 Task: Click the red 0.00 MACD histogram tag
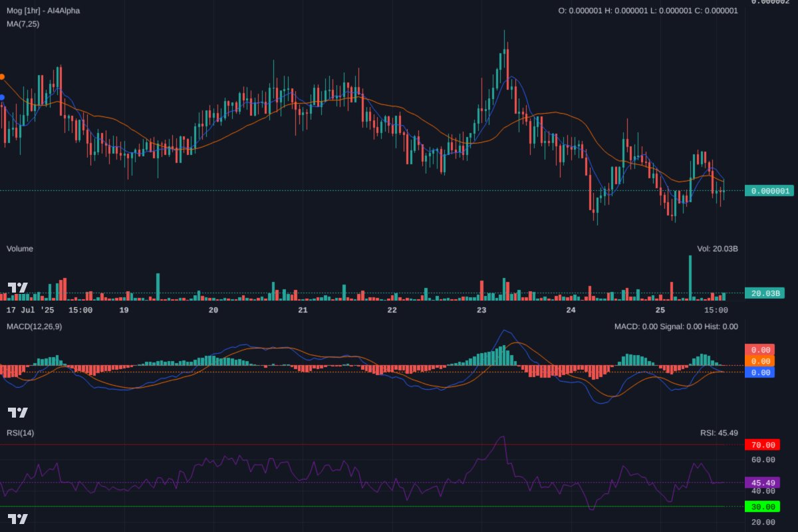click(760, 350)
